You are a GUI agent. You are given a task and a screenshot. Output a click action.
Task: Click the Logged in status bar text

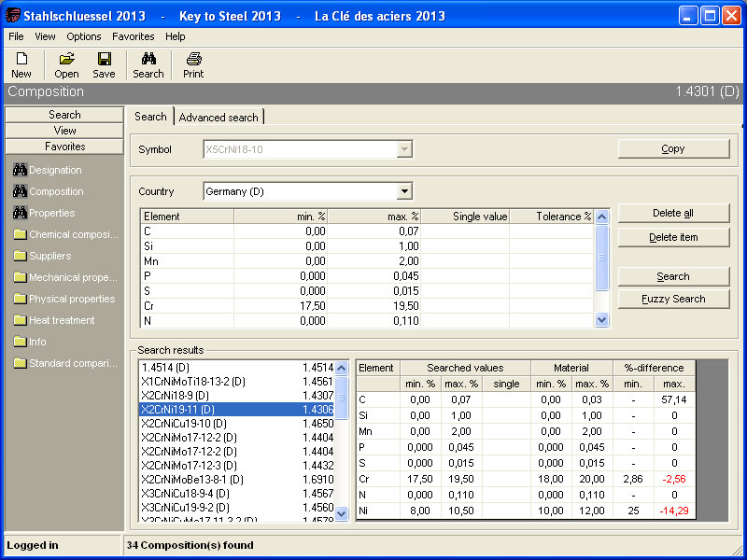click(33, 545)
